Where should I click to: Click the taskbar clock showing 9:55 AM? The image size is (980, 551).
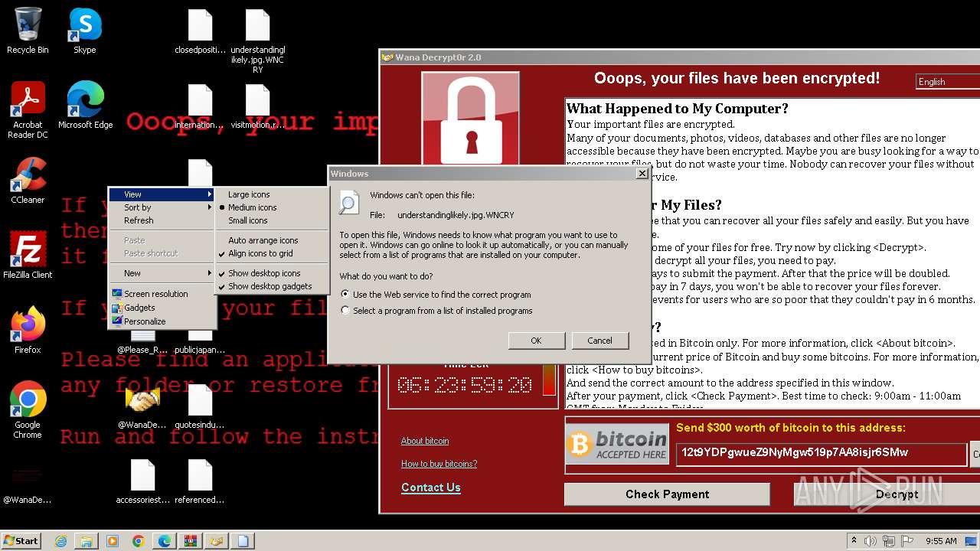pyautogui.click(x=940, y=541)
